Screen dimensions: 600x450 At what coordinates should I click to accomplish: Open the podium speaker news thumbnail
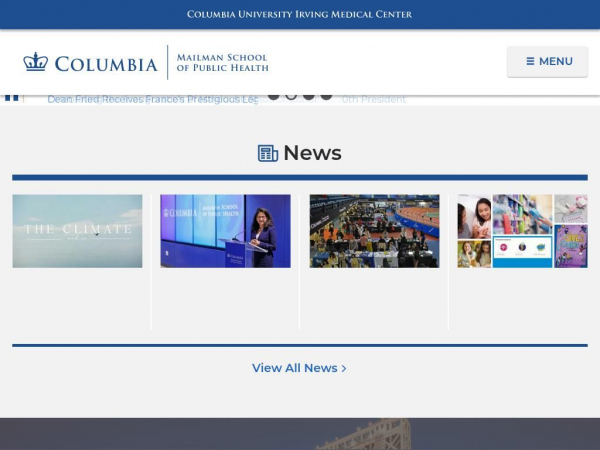click(x=225, y=231)
